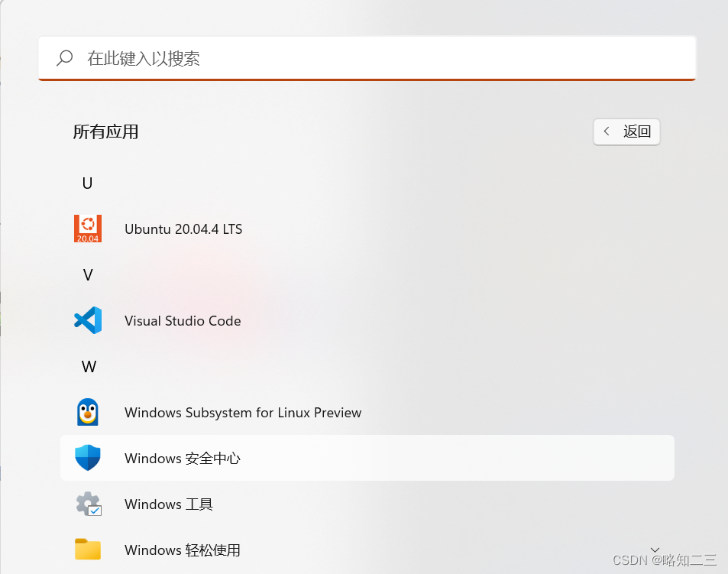The height and width of the screenshot is (574, 728).
Task: Click the V letter group header
Action: (88, 275)
